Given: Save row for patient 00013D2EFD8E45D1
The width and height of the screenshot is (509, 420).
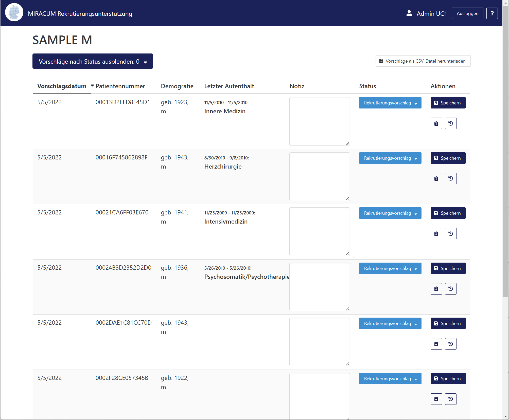Looking at the screenshot, I should (448, 103).
